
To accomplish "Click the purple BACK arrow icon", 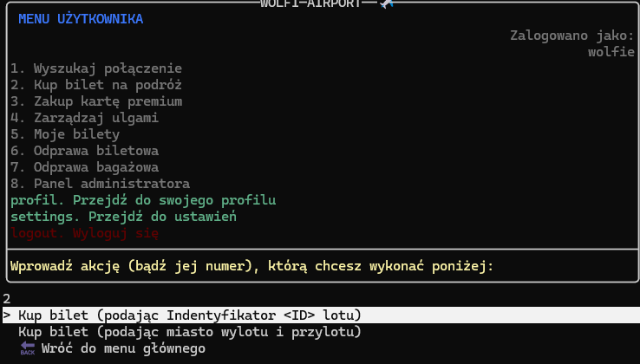I will coord(28,348).
